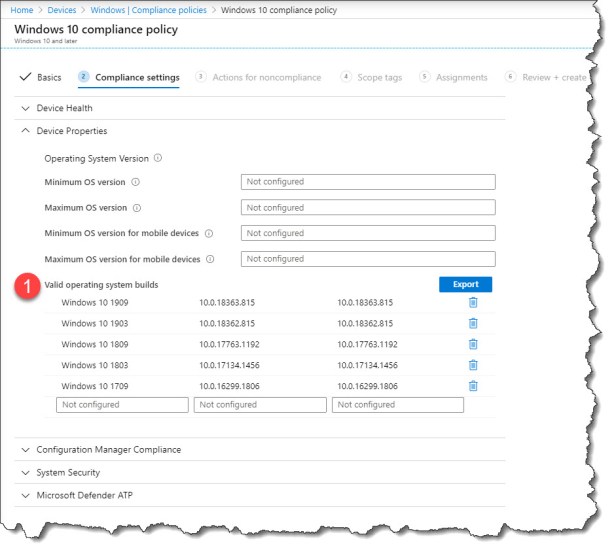Show info for Operating System Version
Screen dimensions: 616x552
click(x=158, y=158)
